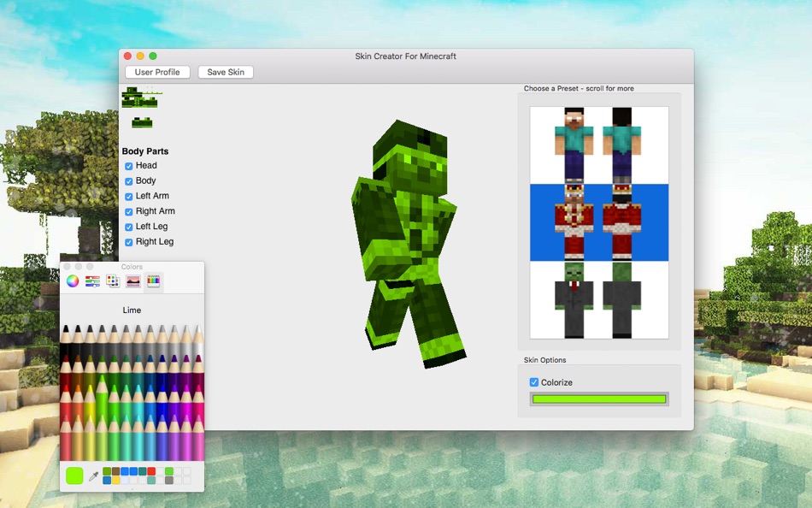The width and height of the screenshot is (812, 508).
Task: Toggle the Left Arm checkbox
Action: [x=129, y=197]
